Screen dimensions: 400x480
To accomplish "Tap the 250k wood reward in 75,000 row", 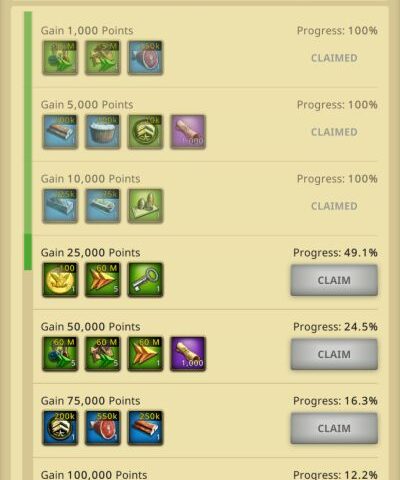I will point(145,428).
